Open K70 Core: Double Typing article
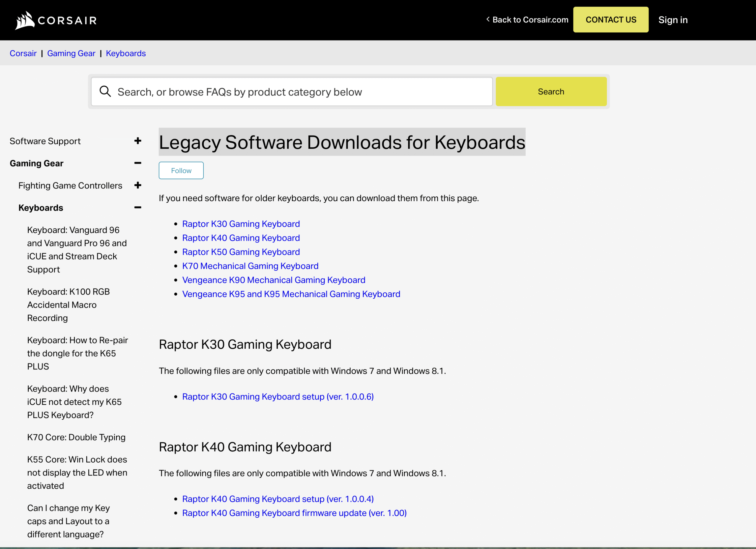The width and height of the screenshot is (756, 549). (76, 437)
